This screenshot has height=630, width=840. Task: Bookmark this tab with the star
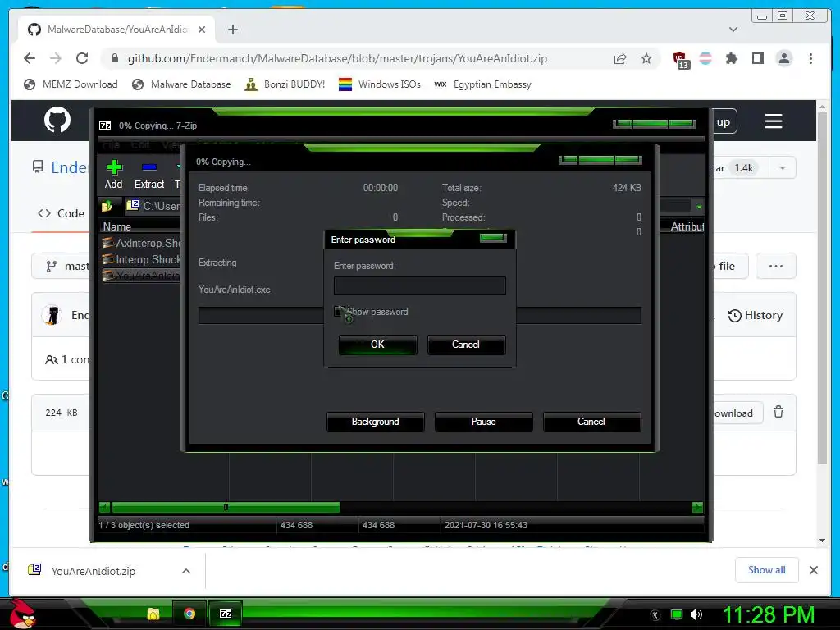pos(646,58)
